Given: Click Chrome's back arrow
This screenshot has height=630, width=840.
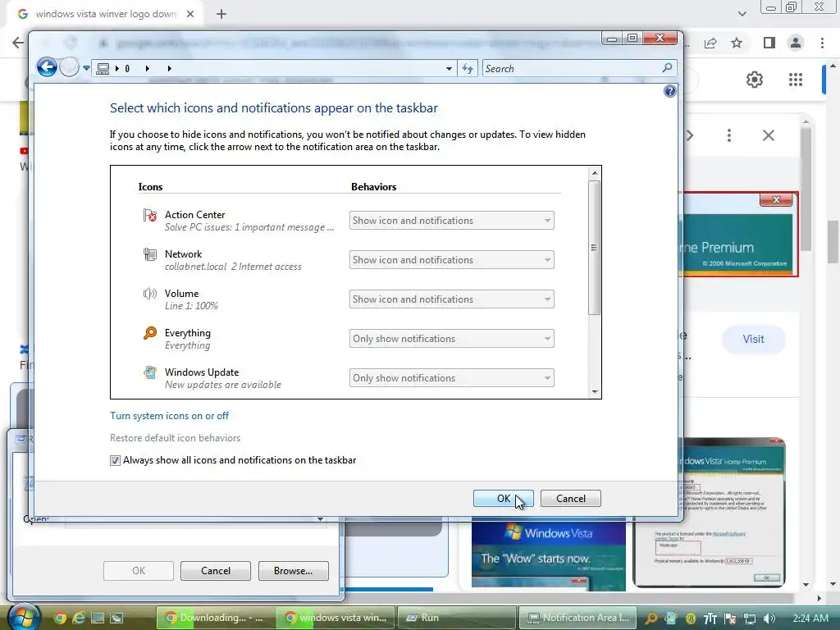Looking at the screenshot, I should point(18,43).
